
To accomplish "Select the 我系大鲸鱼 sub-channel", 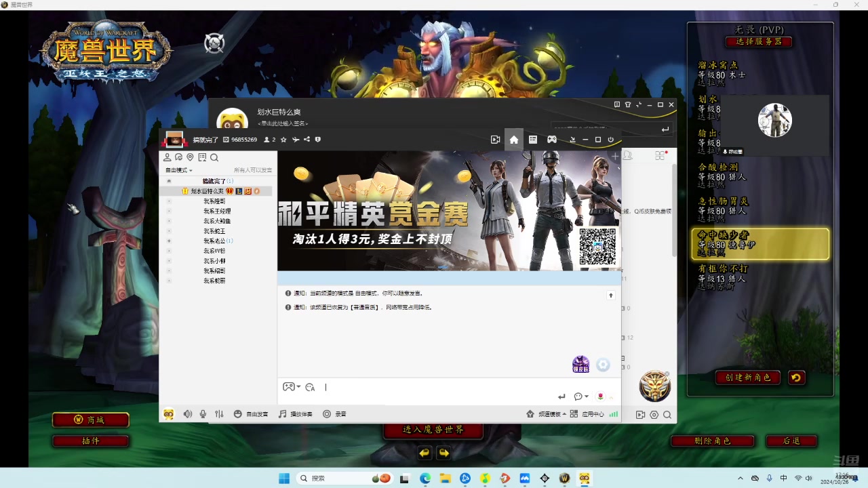I will pyautogui.click(x=217, y=221).
